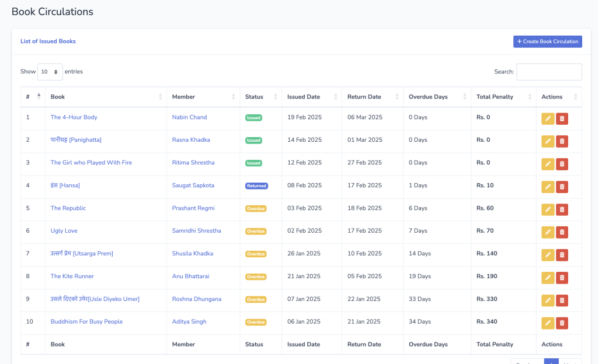Open Utsarga Prem book link
The height and width of the screenshot is (364, 598).
click(x=82, y=254)
